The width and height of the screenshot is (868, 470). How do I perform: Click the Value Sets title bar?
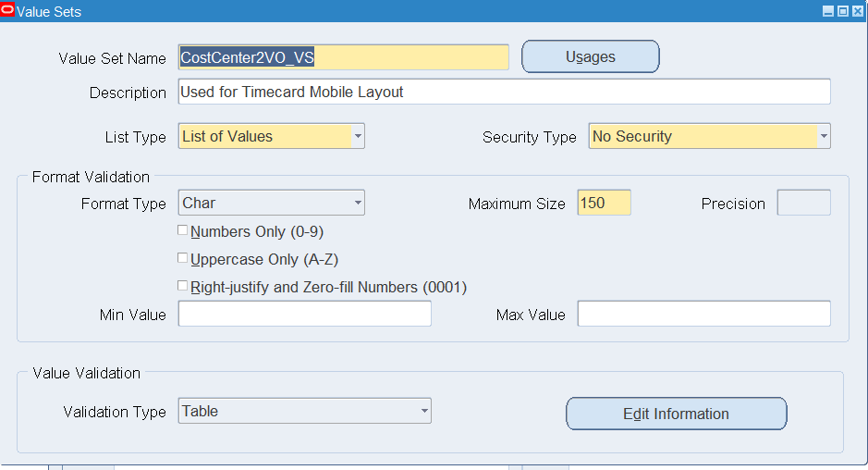pos(415,11)
